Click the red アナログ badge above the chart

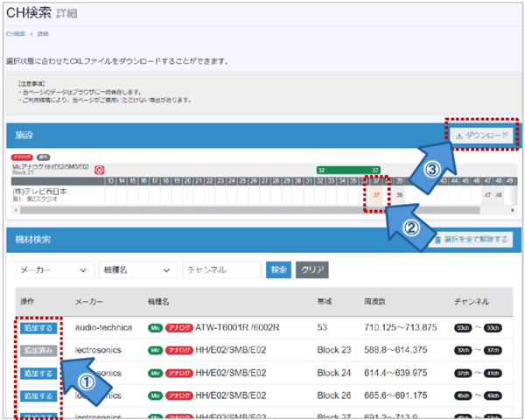point(22,157)
